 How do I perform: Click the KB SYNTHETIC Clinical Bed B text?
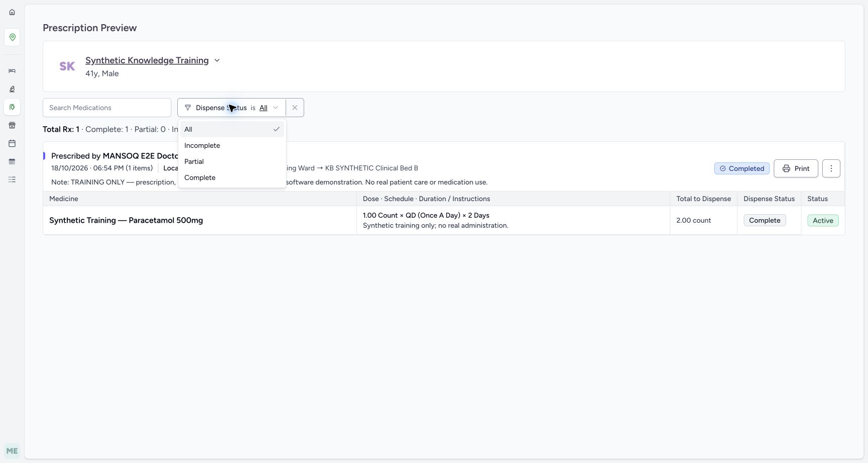point(372,168)
